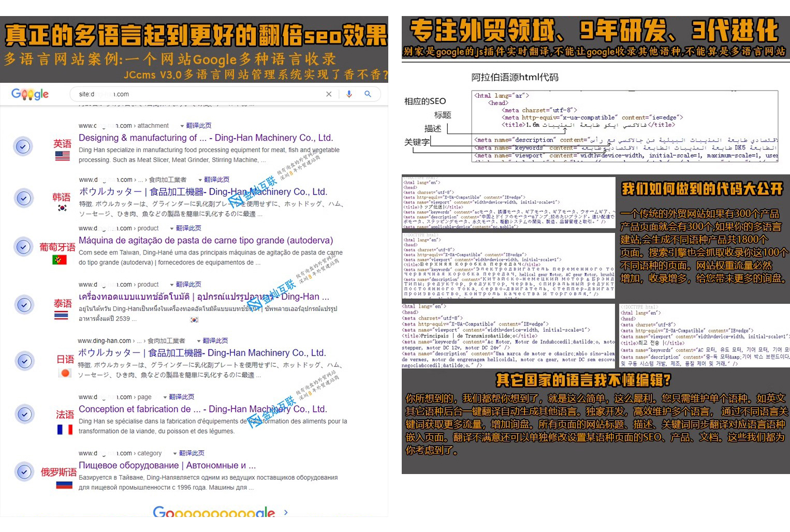This screenshot has width=790, height=532.
Task: Expand the arrow beside the category URL
Action: click(175, 453)
